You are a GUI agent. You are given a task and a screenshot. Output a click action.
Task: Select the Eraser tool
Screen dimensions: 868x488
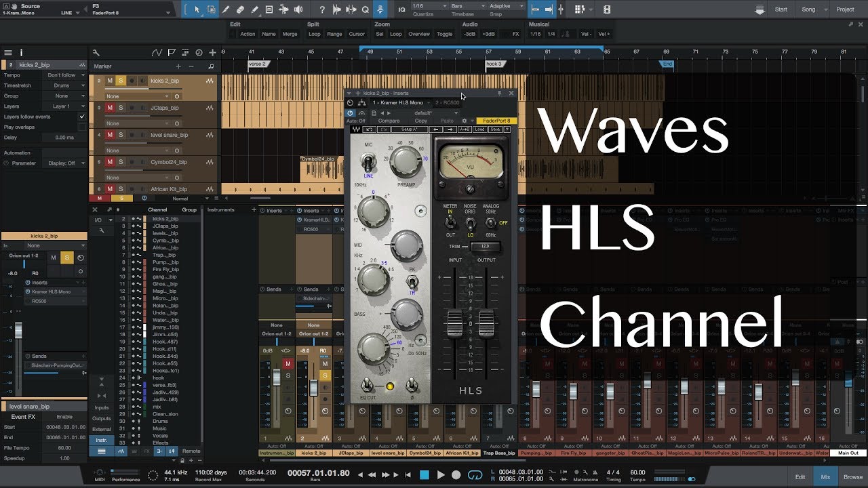click(240, 9)
